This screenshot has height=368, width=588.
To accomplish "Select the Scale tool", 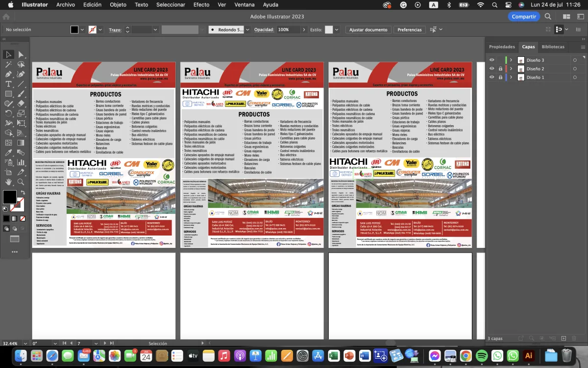I will (21, 113).
